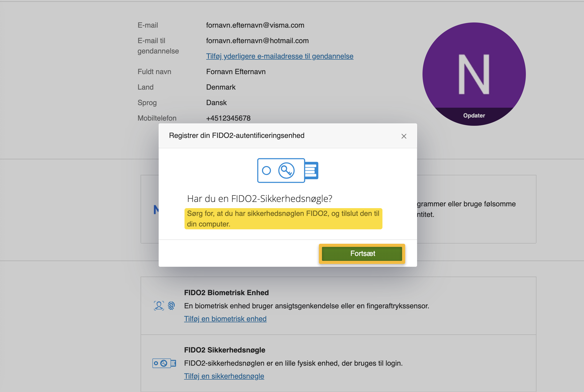Click Opdater to change the profile picture
This screenshot has height=392, width=584.
(x=474, y=115)
